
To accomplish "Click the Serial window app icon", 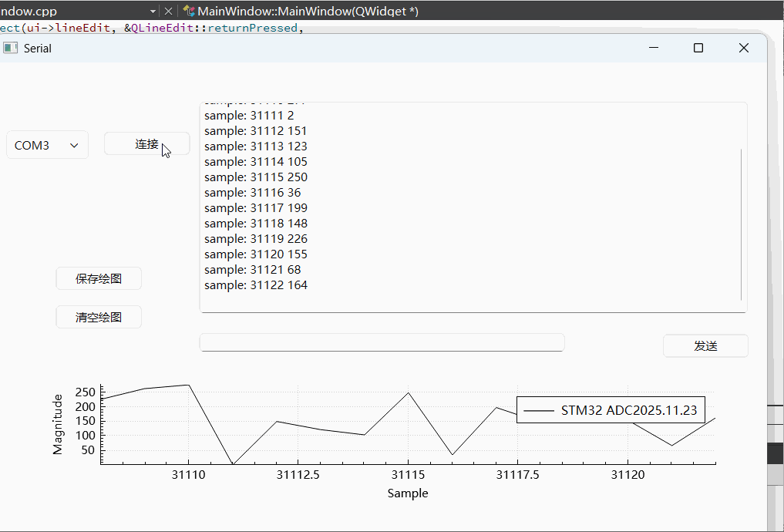I will coord(11,48).
